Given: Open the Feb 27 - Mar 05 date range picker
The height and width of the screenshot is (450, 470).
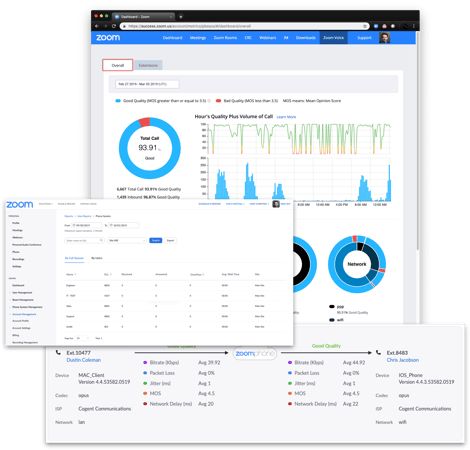Looking at the screenshot, I should (147, 84).
